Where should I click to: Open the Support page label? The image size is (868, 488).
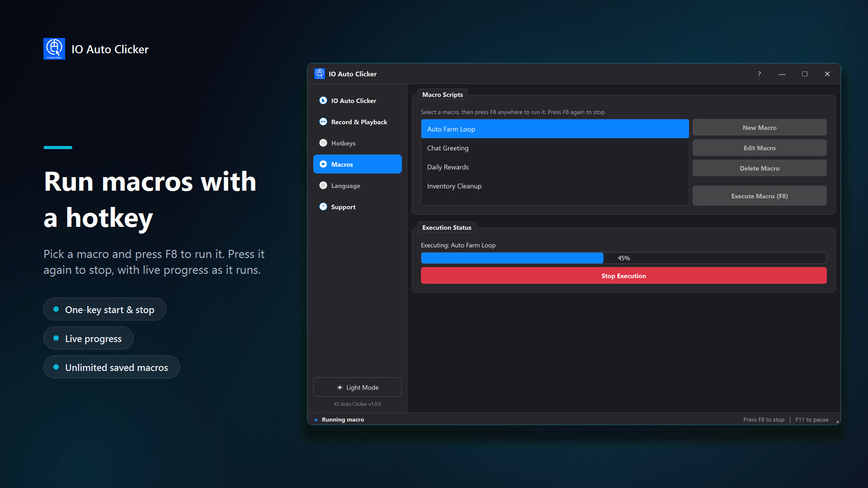coord(343,207)
